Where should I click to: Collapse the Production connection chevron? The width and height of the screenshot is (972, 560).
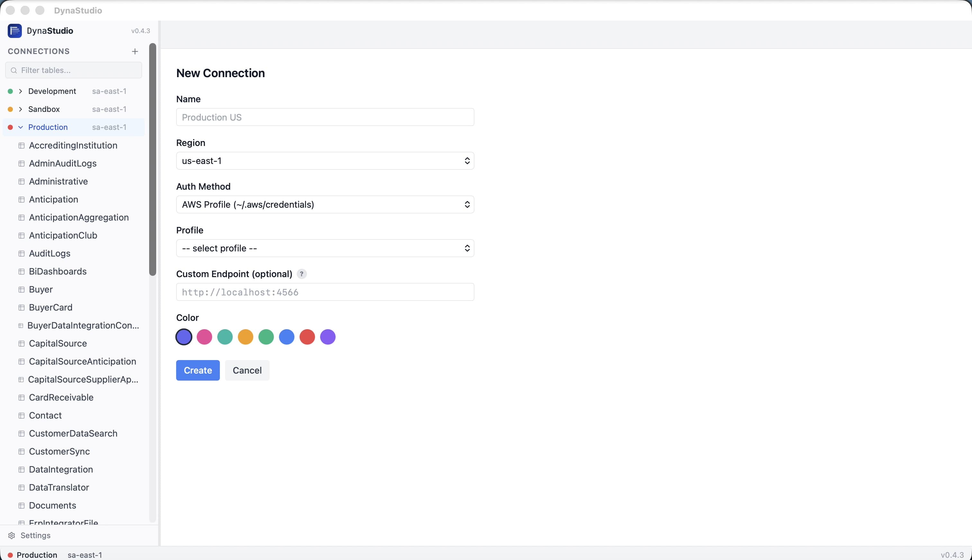point(20,127)
